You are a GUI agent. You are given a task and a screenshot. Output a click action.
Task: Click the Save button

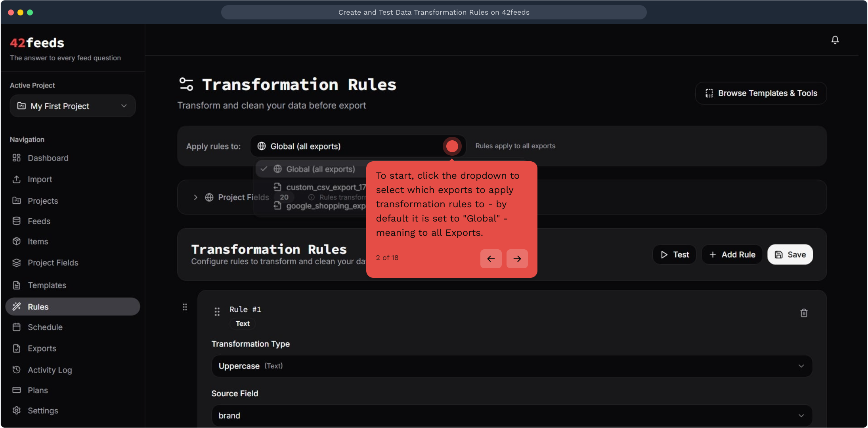coord(790,254)
